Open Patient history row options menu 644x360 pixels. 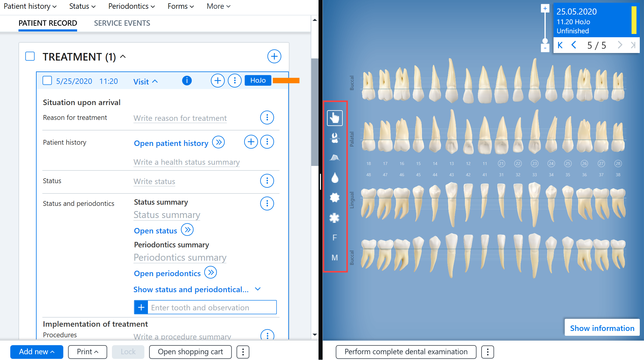(267, 142)
